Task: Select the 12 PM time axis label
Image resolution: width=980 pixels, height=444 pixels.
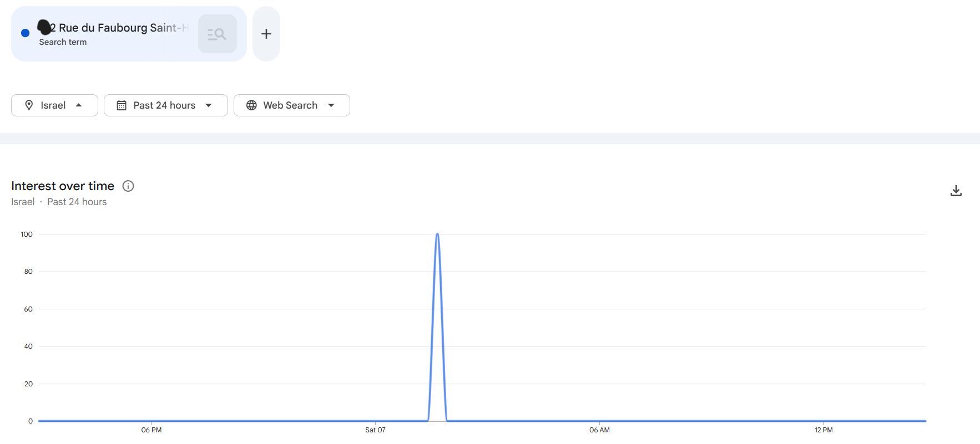Action: pos(824,430)
